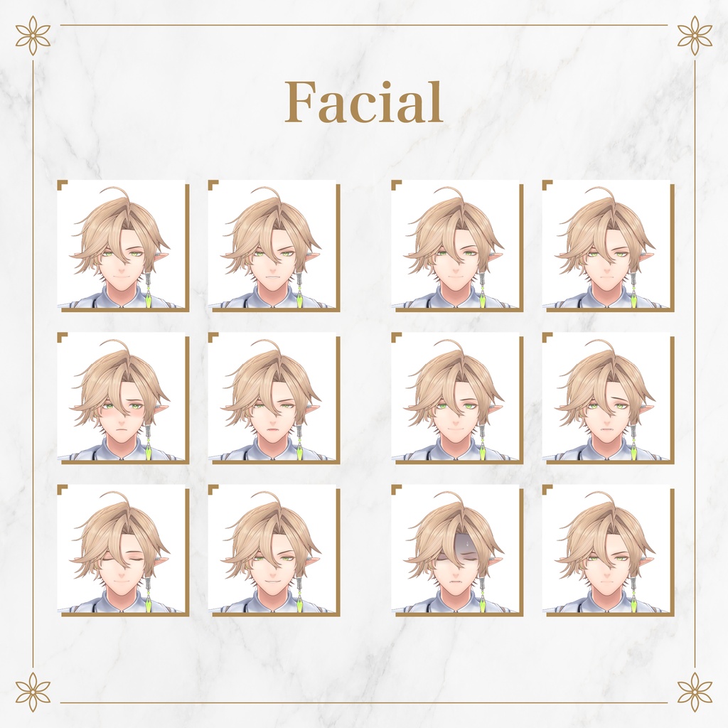Click the top-left gold flower ornament
Viewport: 728px width, 728px height.
click(33, 36)
